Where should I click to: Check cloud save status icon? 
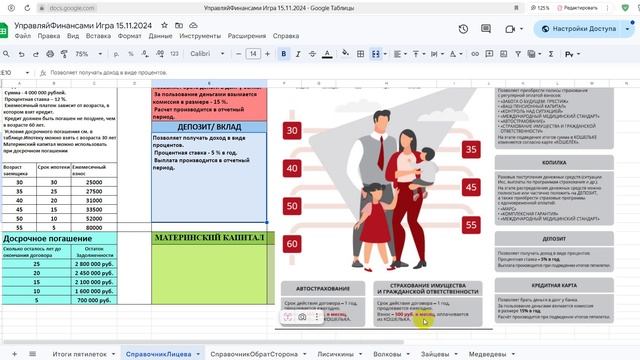193,25
